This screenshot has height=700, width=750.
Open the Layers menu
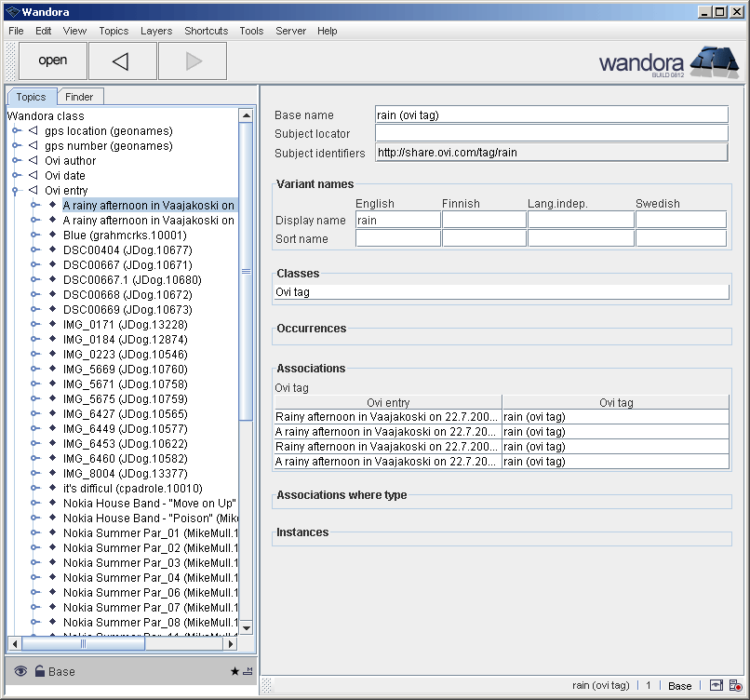(x=155, y=31)
